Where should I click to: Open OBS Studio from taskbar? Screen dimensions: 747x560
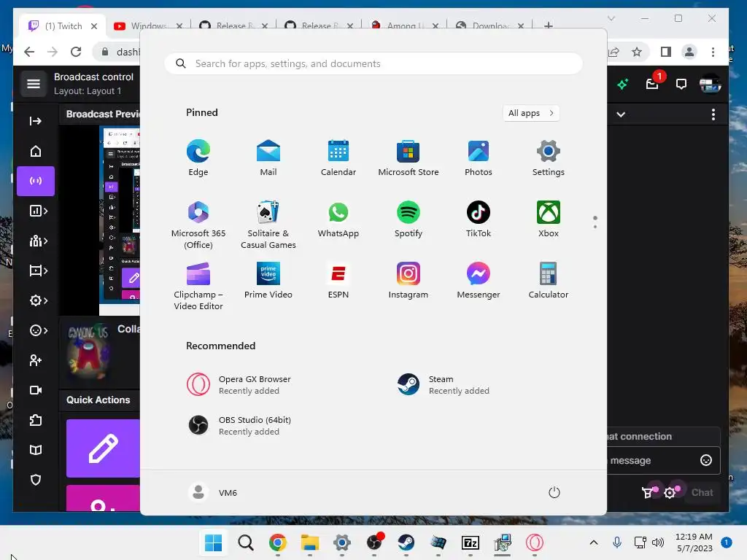(374, 542)
